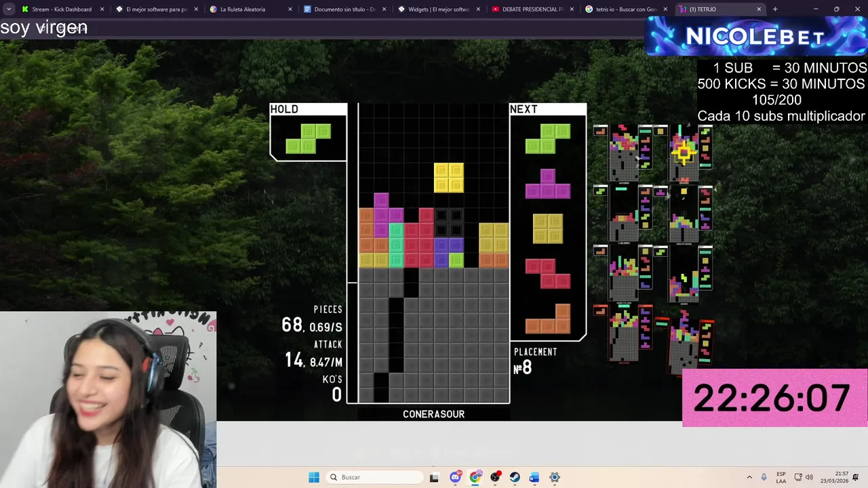
Task: Switch to tetris io Google search tab
Action: point(625,9)
